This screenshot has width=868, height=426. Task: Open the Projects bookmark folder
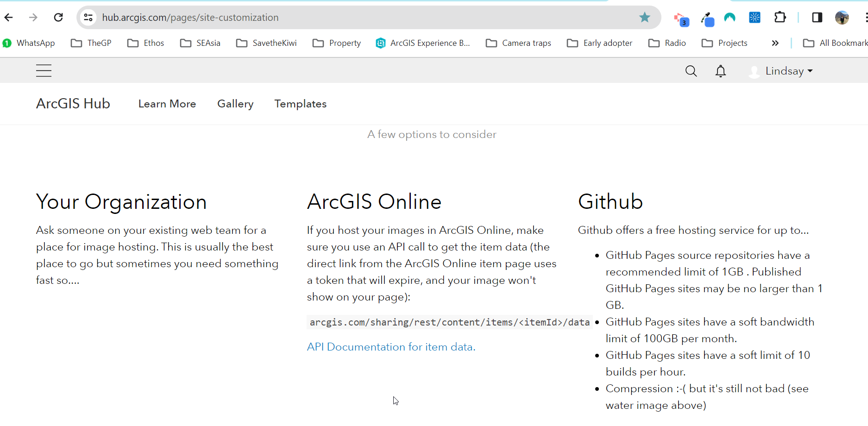tap(725, 43)
